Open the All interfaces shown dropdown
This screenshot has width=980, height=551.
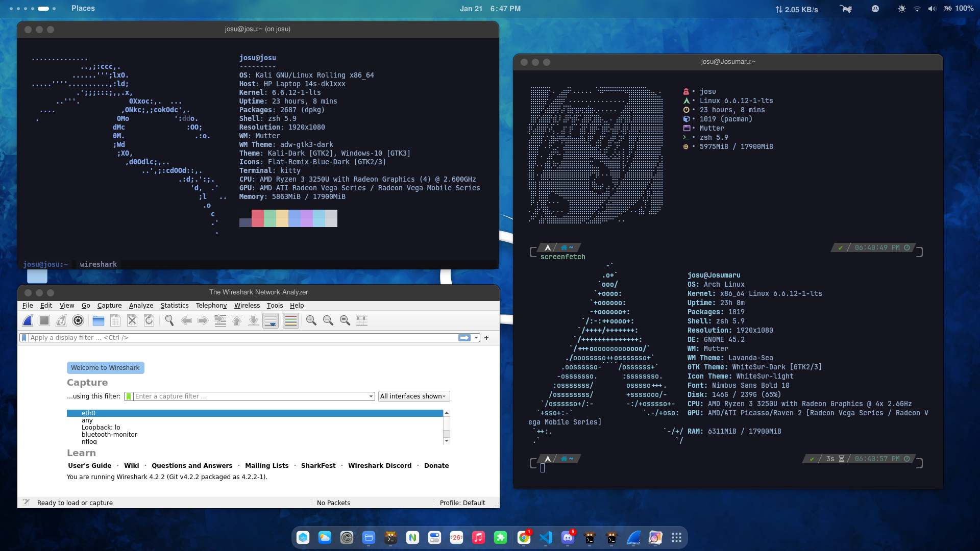click(414, 396)
